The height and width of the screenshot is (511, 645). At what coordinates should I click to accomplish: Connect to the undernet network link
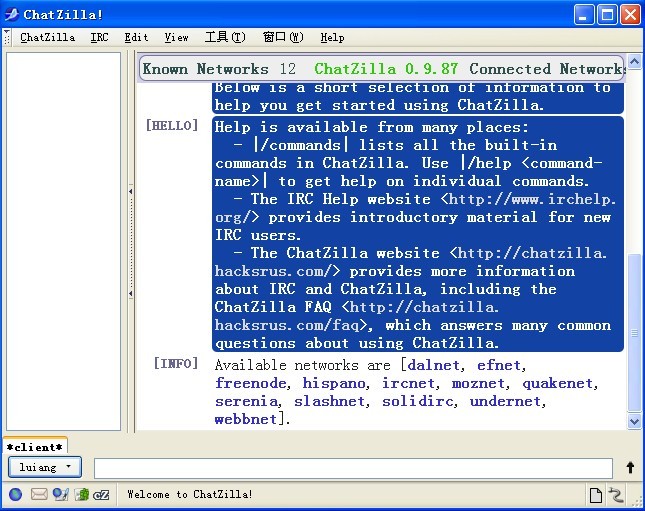point(506,402)
